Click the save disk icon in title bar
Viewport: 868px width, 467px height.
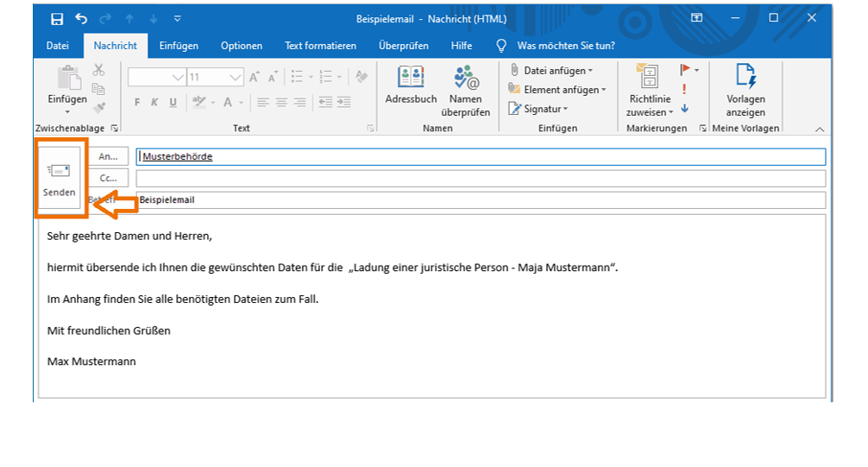click(57, 19)
